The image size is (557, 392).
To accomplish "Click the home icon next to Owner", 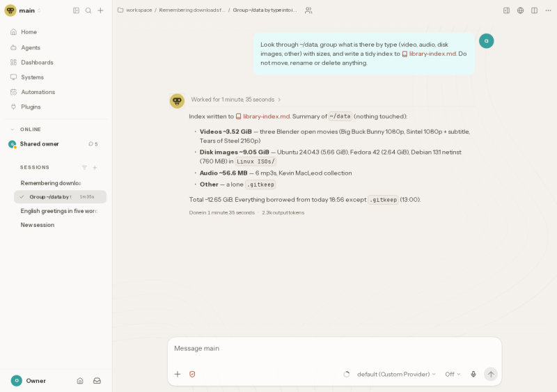I will tap(80, 381).
